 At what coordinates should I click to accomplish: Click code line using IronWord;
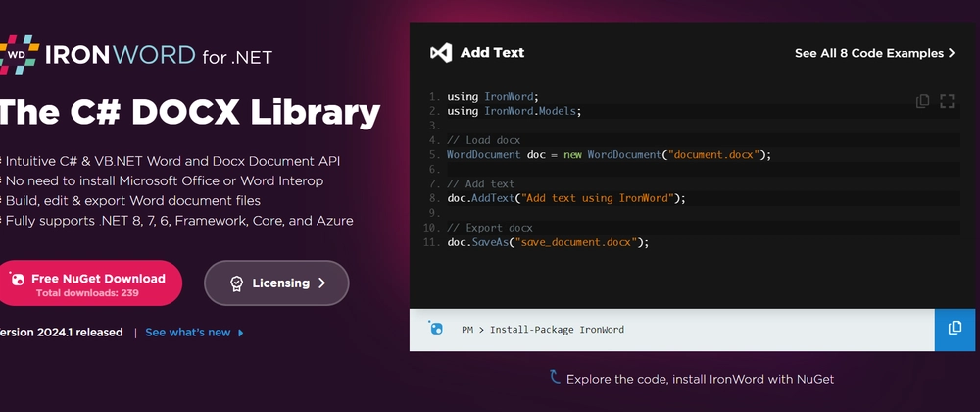[x=493, y=96]
